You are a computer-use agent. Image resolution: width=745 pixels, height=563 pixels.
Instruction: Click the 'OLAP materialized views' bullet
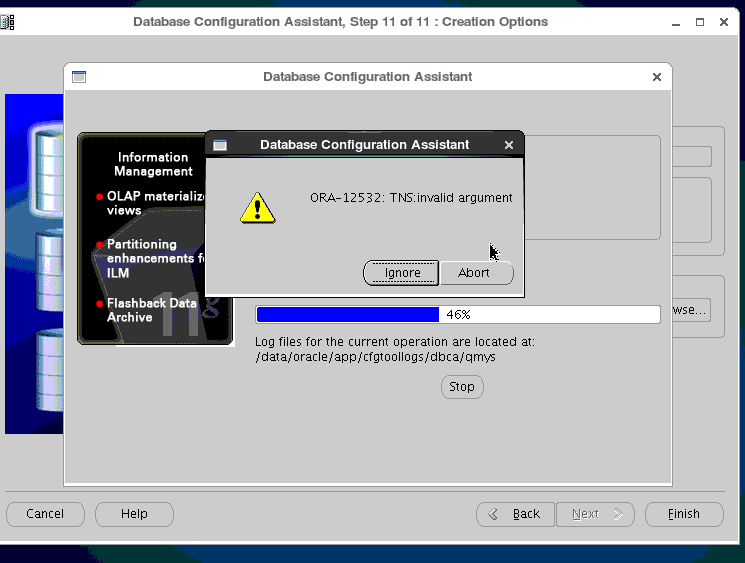point(151,203)
